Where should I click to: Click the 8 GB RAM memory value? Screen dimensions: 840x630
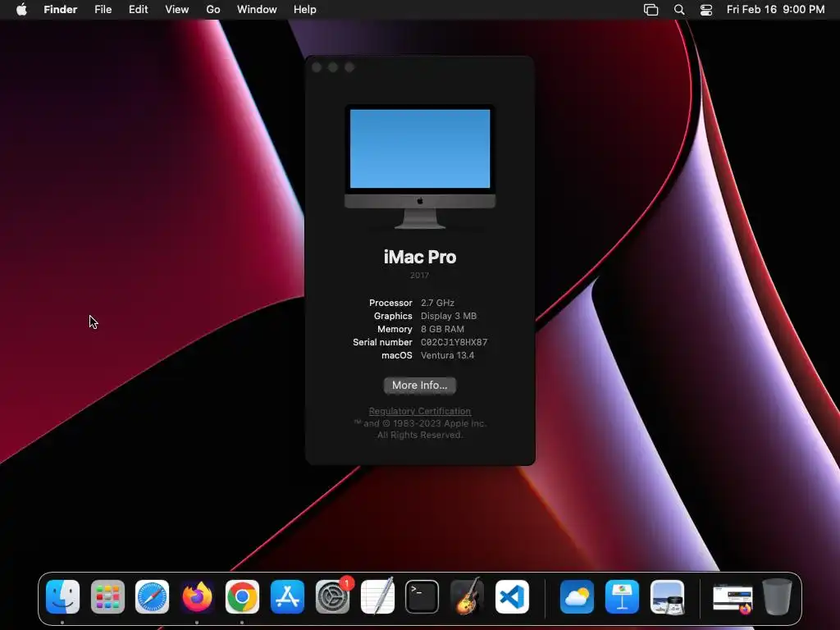pyautogui.click(x=442, y=329)
